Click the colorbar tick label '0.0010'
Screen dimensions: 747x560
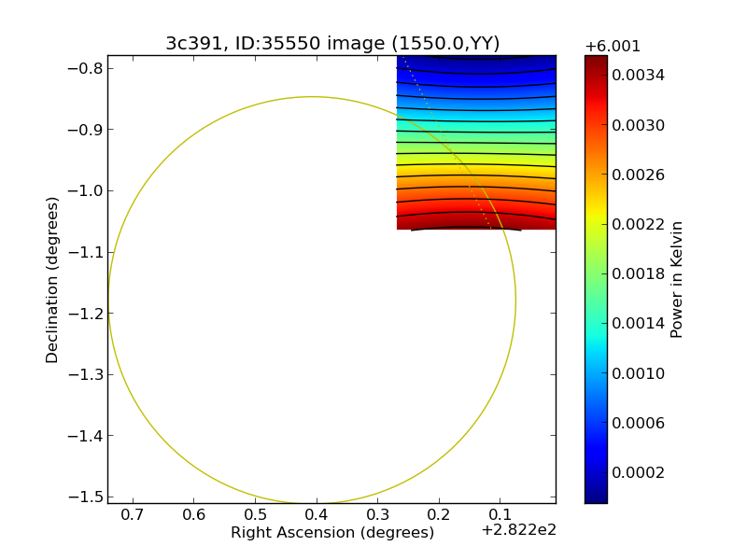(638, 372)
